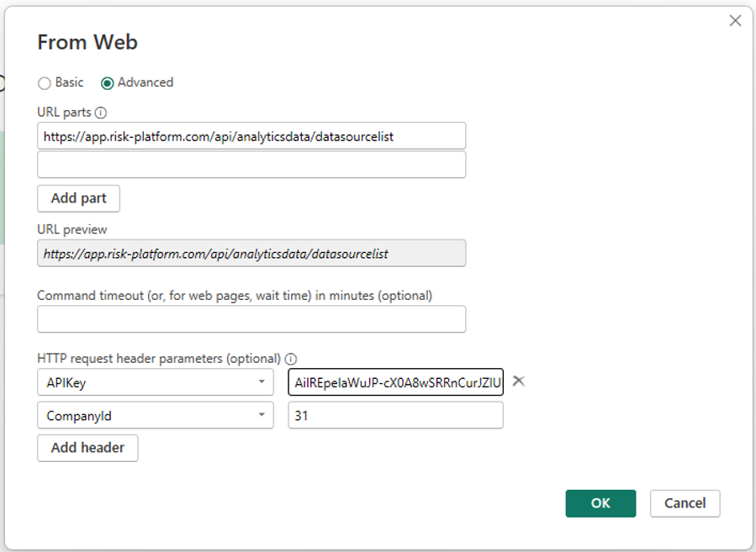756x552 pixels.
Task: Focus the first URL part field
Action: [251, 136]
